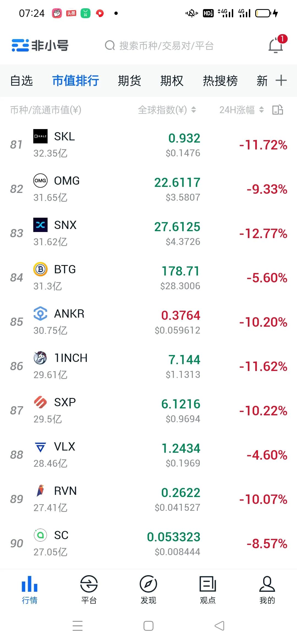Click the layout switch icon beside 24H涨幅
This screenshot has width=297, height=644.
[277, 110]
